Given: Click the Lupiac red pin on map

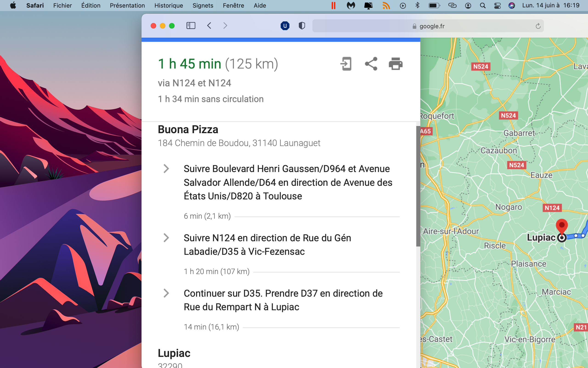Looking at the screenshot, I should [562, 226].
